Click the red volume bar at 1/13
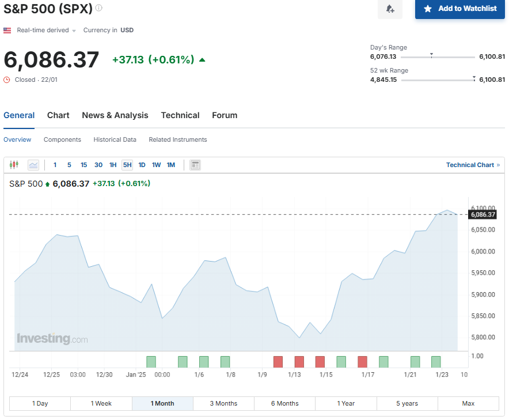The width and height of the screenshot is (509, 420). pyautogui.click(x=299, y=362)
